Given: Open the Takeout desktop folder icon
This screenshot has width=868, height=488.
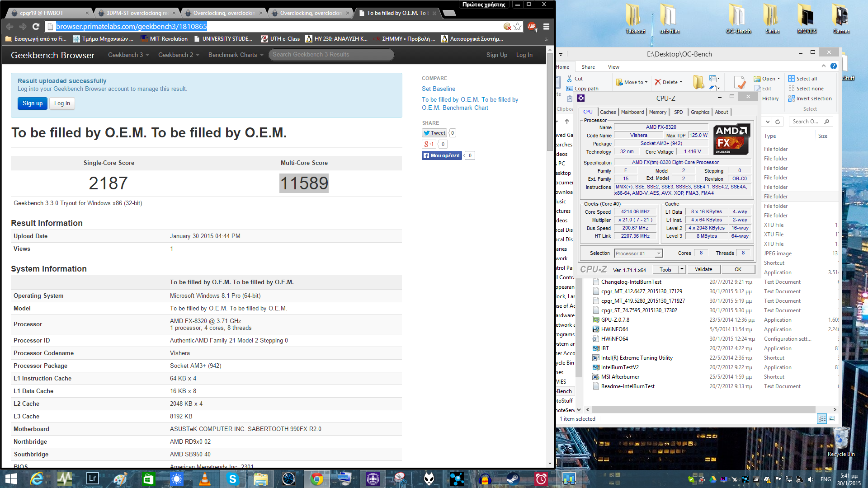Looking at the screenshot, I should pos(635,19).
